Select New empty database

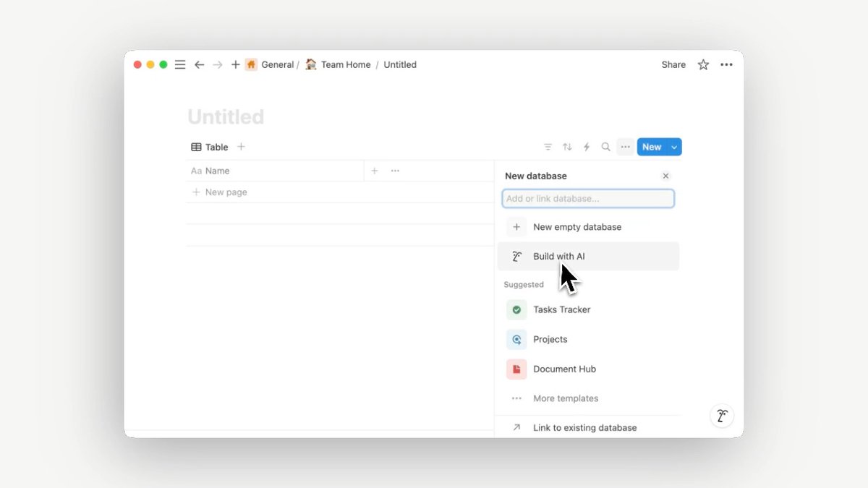[x=588, y=227]
